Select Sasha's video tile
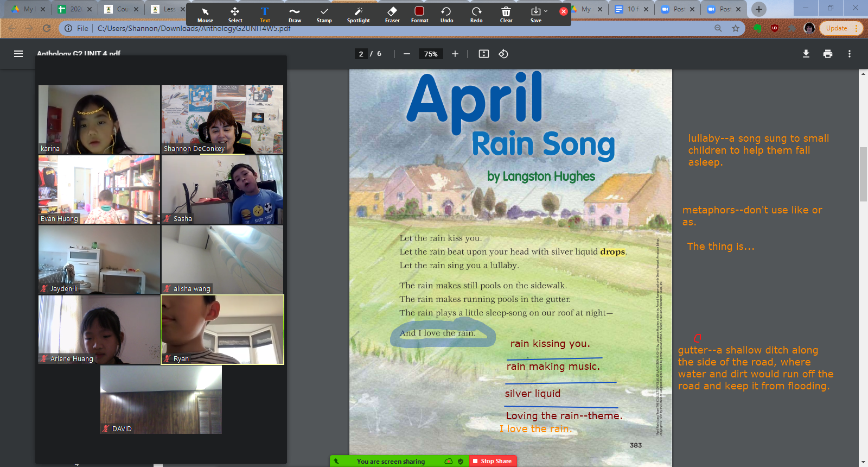The height and width of the screenshot is (467, 868). (222, 190)
